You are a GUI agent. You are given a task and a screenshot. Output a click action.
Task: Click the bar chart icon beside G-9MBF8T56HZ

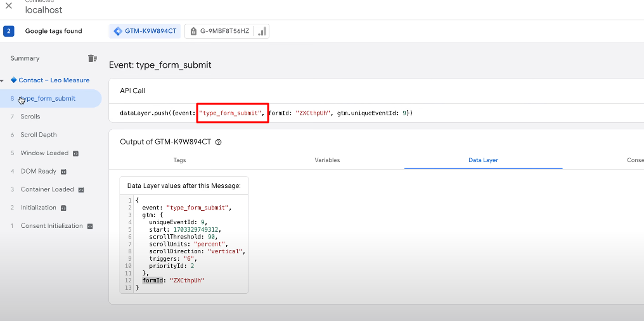262,31
